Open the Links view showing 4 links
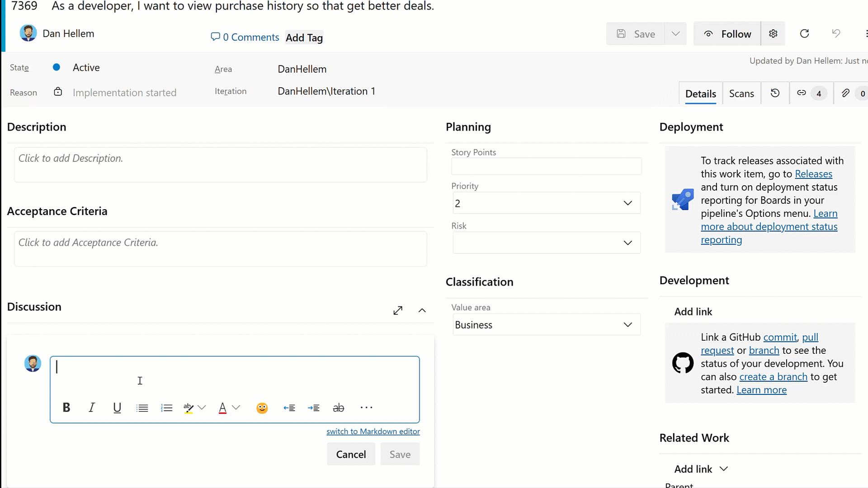The height and width of the screenshot is (488, 868). pyautogui.click(x=811, y=93)
